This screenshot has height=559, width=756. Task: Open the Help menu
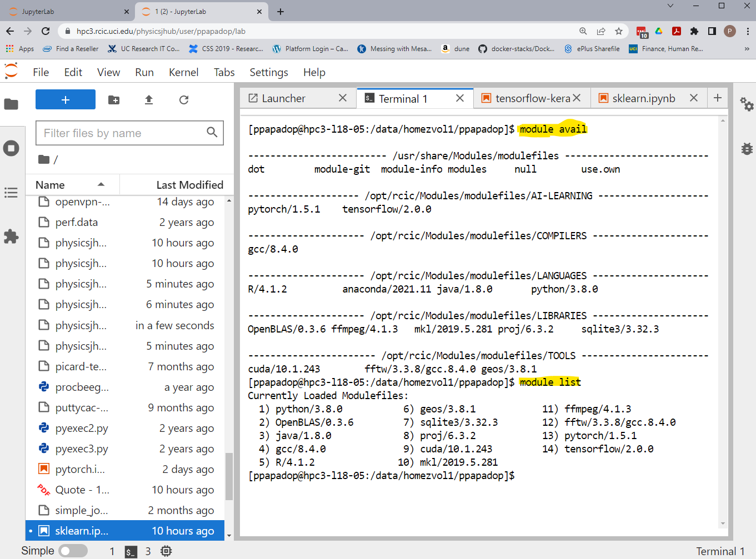314,72
